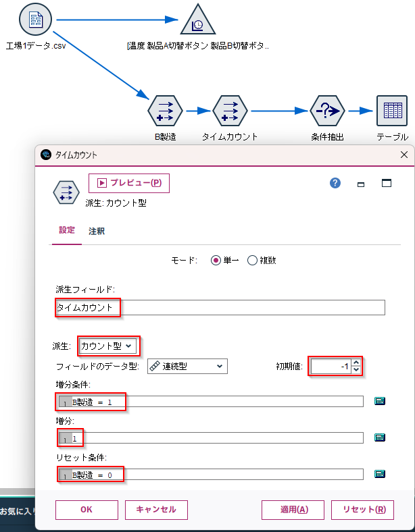Viewport: 415px width, 532px height.
Task: Click the キャンセル button
Action: [x=156, y=510]
